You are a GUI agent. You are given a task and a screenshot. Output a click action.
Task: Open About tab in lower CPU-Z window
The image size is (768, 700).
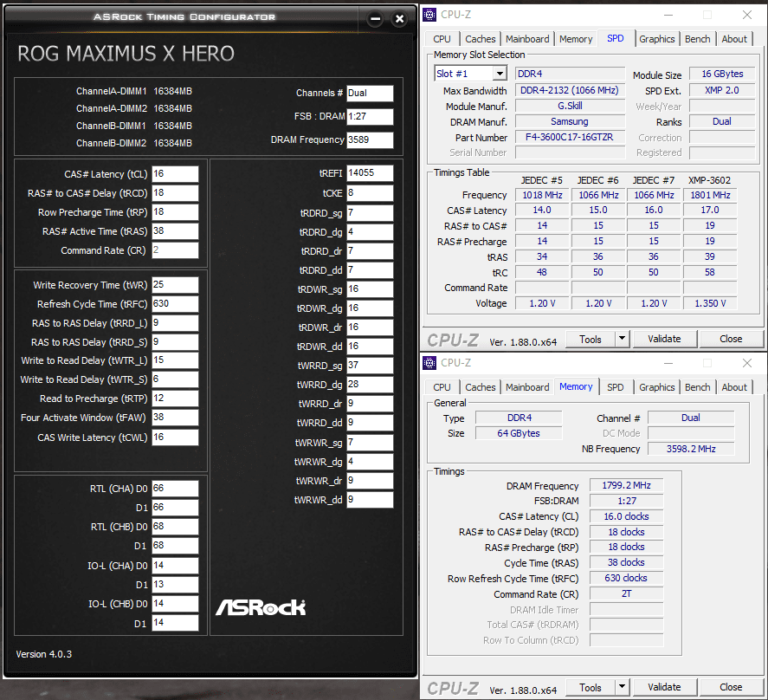click(734, 386)
